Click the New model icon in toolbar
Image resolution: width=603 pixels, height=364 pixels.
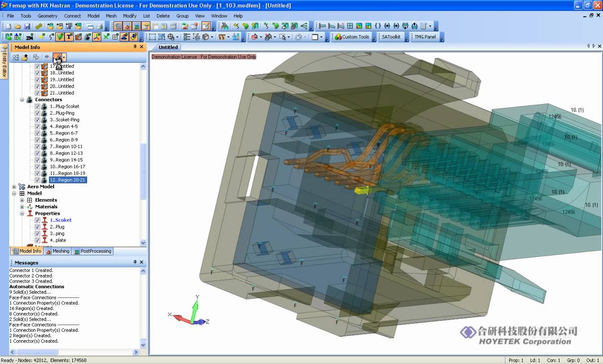pyautogui.click(x=9, y=26)
